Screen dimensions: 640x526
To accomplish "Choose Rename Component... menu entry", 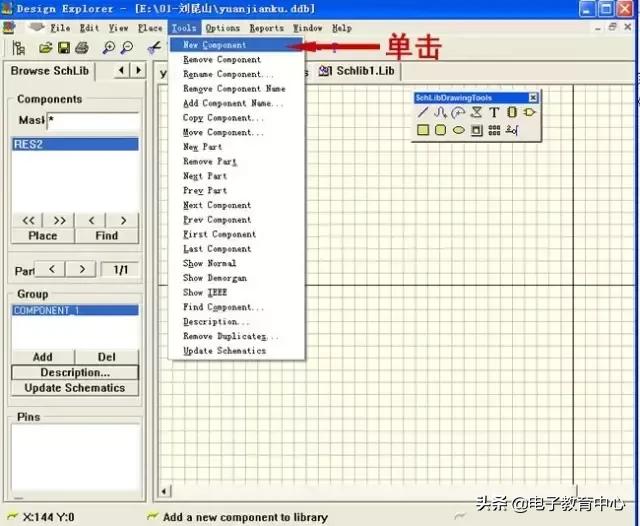I will (x=236, y=74).
